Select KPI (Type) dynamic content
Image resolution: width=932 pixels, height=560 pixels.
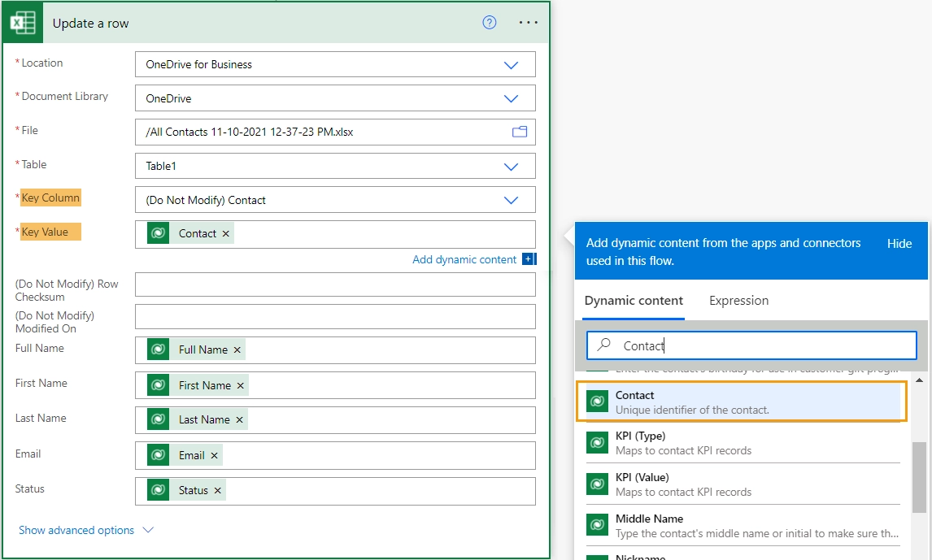(743, 442)
